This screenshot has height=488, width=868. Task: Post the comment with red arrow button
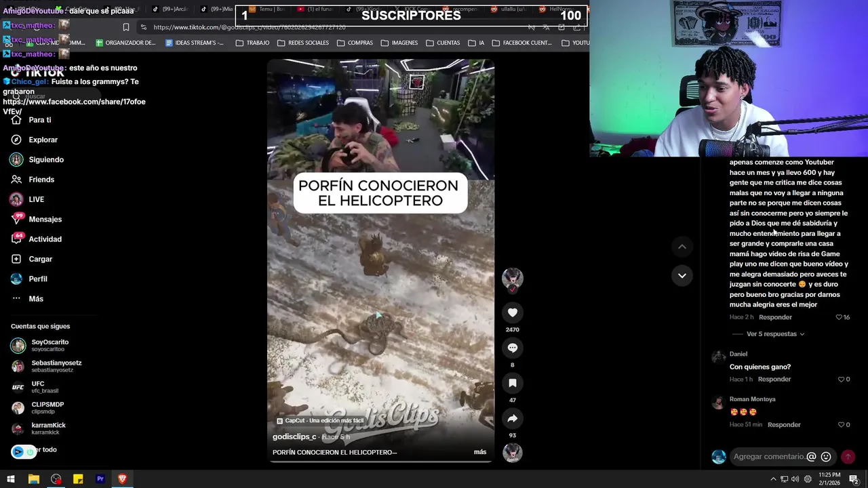pyautogui.click(x=848, y=457)
